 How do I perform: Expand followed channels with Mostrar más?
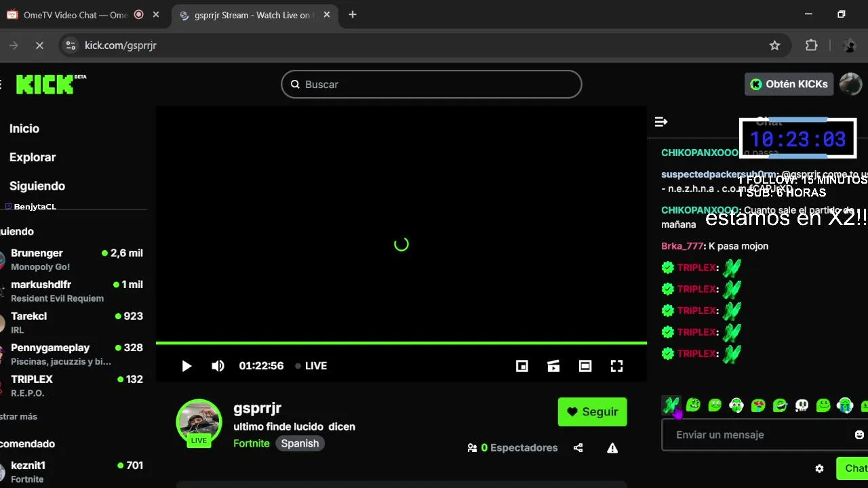18,417
